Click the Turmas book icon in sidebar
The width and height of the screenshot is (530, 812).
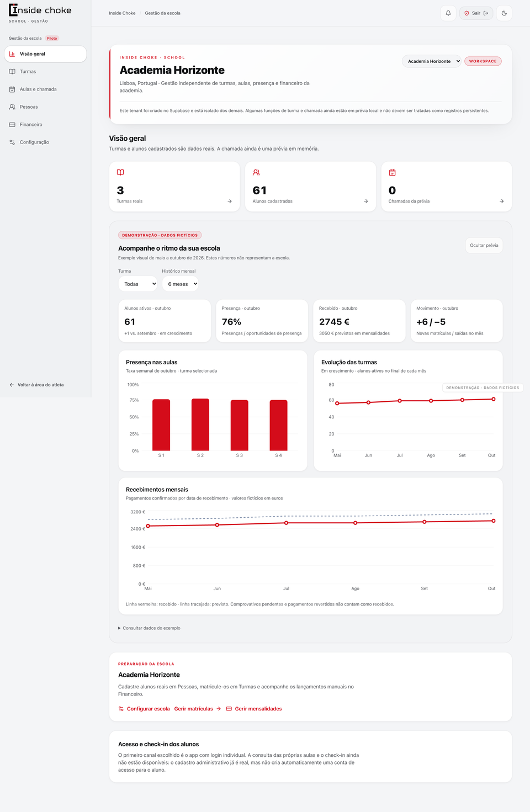click(12, 72)
